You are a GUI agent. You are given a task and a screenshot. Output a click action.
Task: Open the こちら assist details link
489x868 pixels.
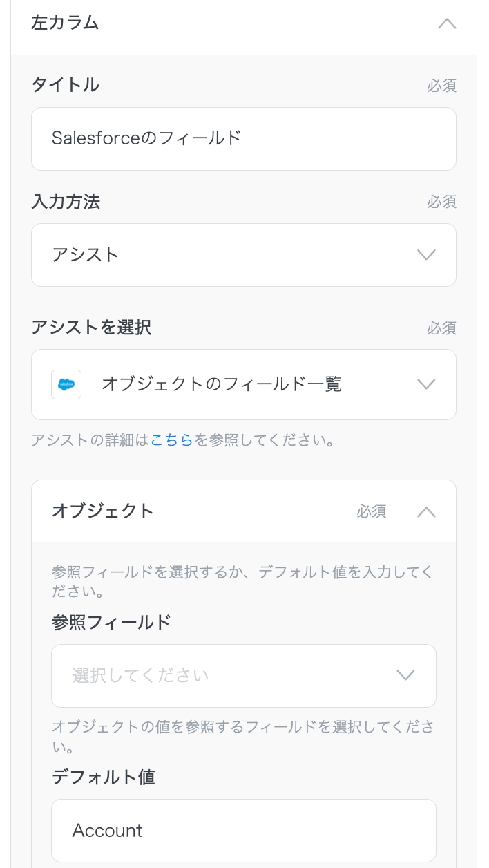click(x=171, y=440)
